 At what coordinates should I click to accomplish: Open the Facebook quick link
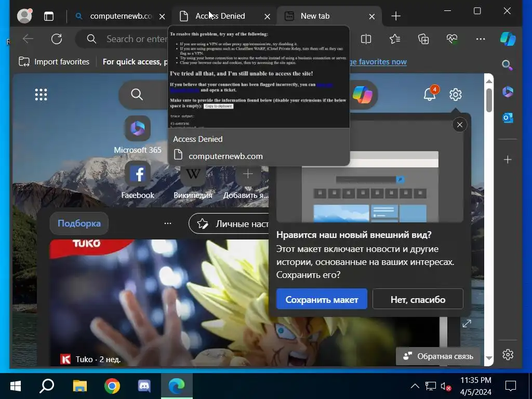137,180
